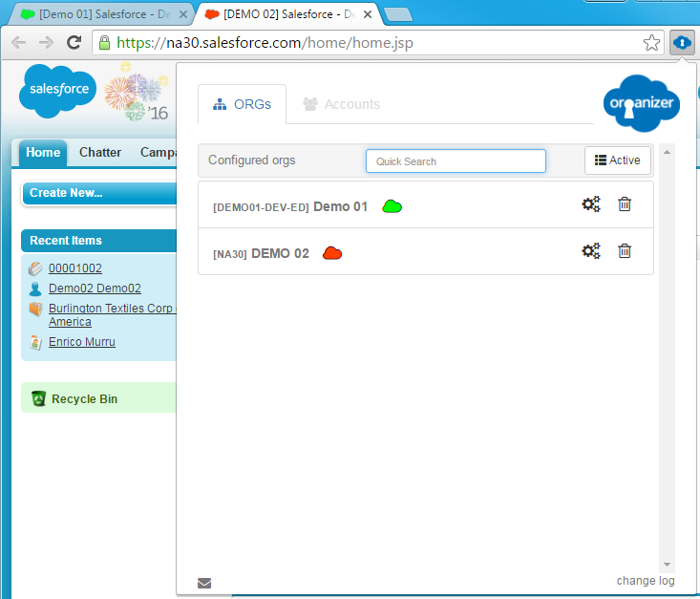The image size is (700, 599).
Task: Focus the Quick Search field
Action: [456, 160]
